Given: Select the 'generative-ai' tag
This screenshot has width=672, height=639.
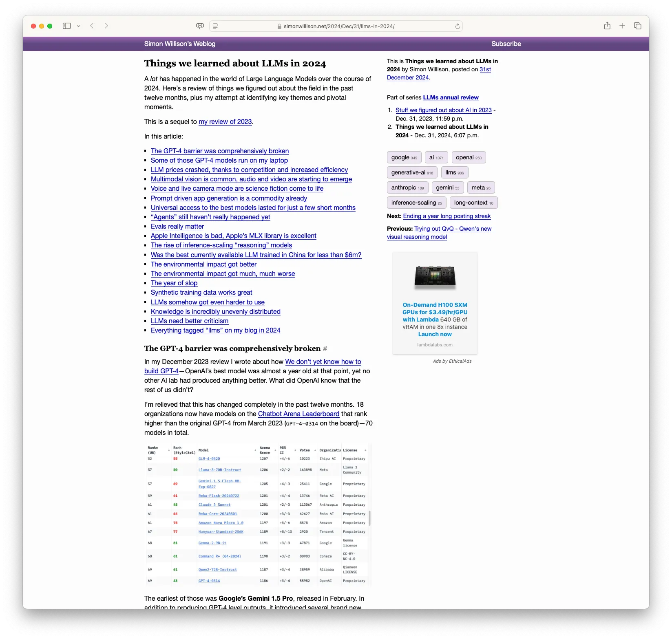Looking at the screenshot, I should pos(412,172).
